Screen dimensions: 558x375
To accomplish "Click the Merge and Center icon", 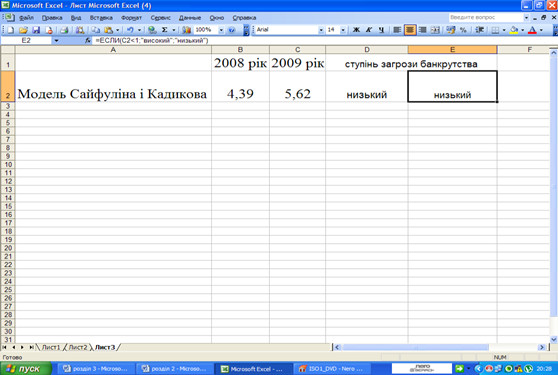I will pos(435,30).
